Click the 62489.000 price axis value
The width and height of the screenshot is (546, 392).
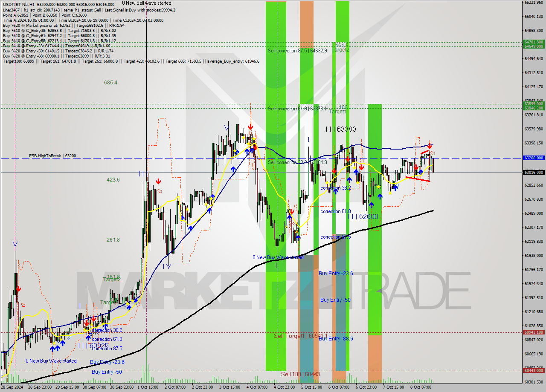click(534, 213)
